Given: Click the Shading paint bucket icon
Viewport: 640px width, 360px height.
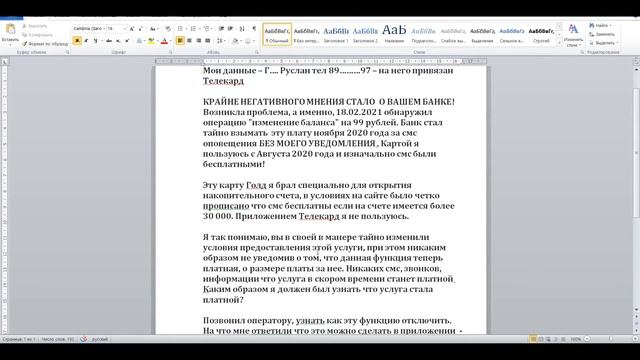Looking at the screenshot, I should click(x=235, y=41).
